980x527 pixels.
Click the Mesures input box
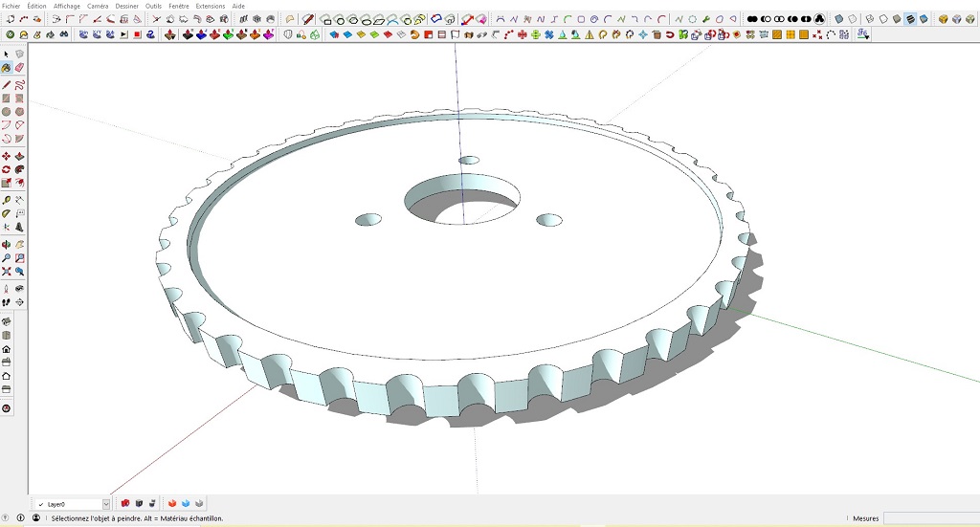click(x=928, y=518)
